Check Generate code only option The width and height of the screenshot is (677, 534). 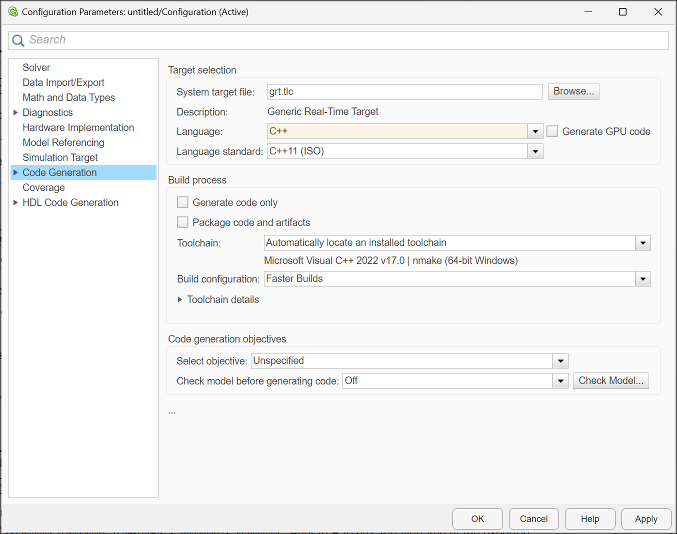[x=182, y=202]
